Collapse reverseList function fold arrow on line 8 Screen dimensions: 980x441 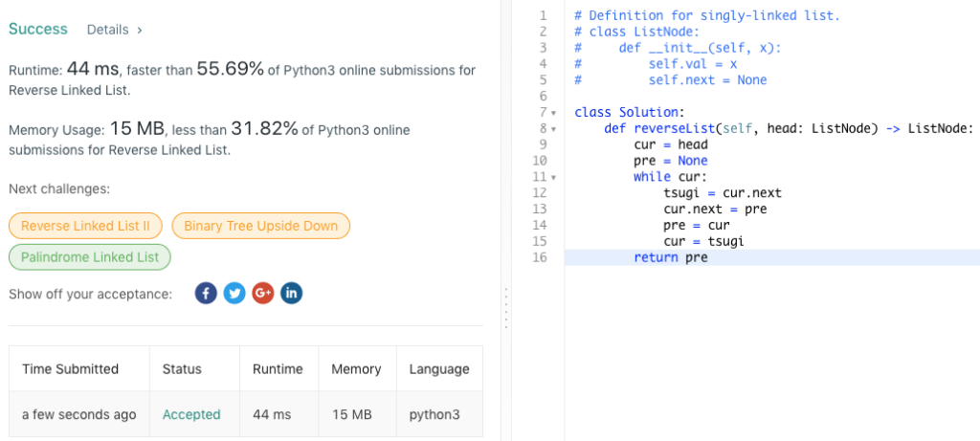pos(553,129)
